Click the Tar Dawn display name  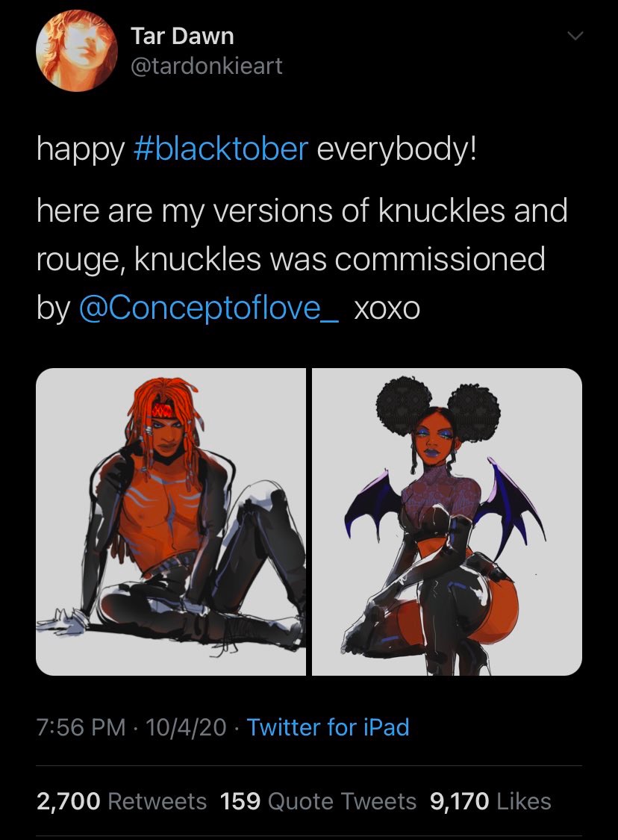(x=183, y=36)
